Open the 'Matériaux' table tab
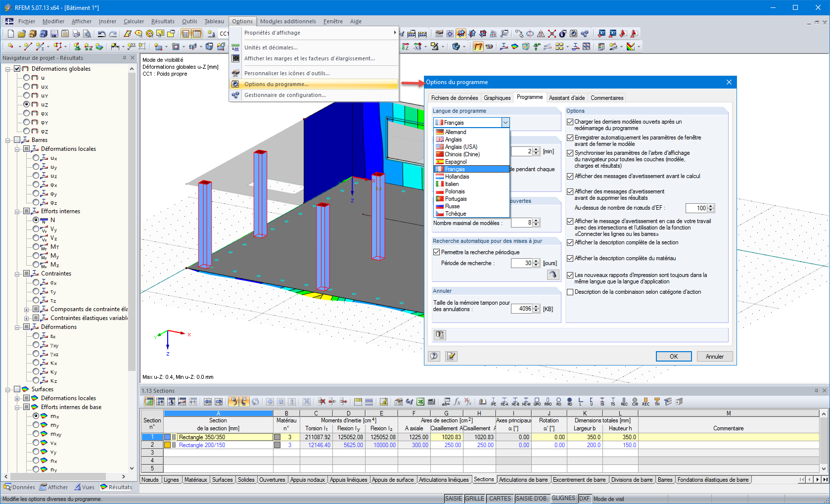Screen dimensions: 830x504 coord(196,480)
